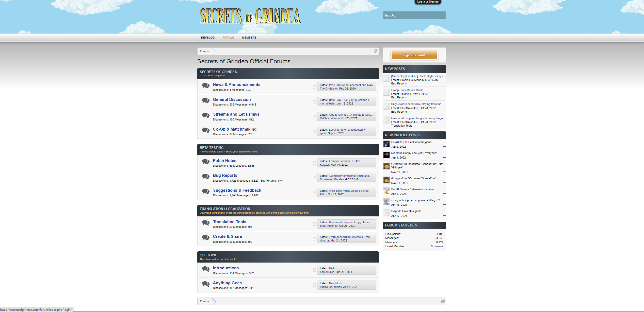Click RSS feed icon for Bug Reports
The height and width of the screenshot is (312, 644).
click(314, 178)
